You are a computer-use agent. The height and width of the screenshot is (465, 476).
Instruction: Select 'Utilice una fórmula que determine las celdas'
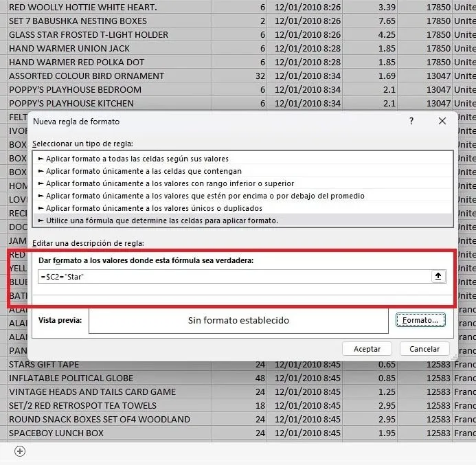pos(242,220)
